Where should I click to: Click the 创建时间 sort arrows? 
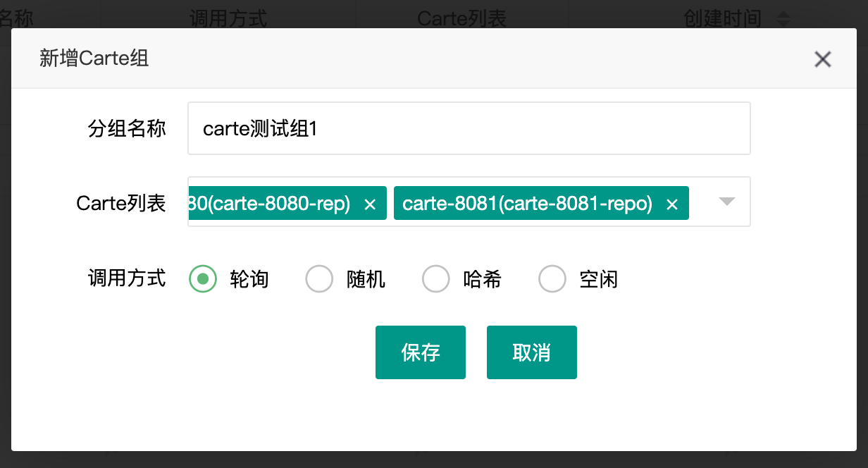[x=782, y=19]
